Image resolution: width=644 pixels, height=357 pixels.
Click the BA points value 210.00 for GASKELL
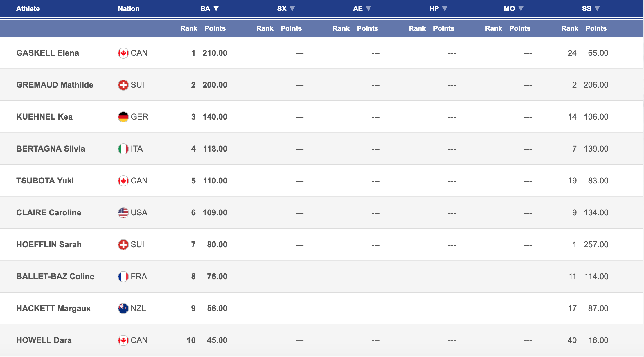coord(215,53)
